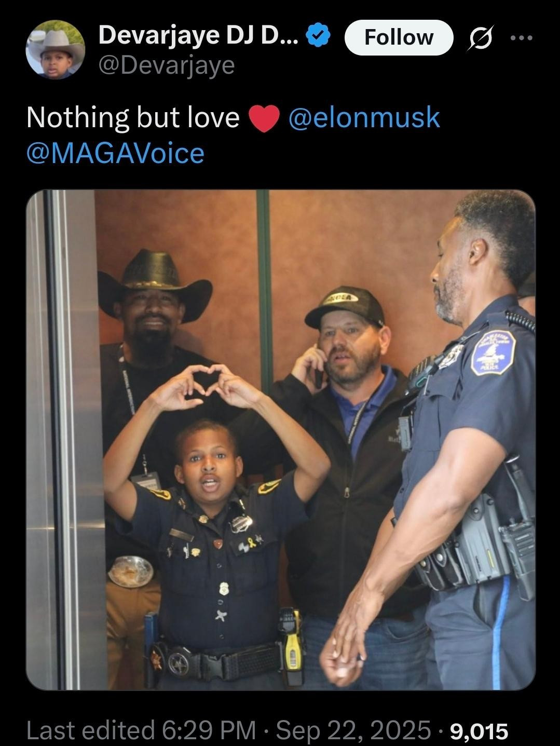Open the Grok slashed-circle icon
The image size is (560, 746).
479,38
